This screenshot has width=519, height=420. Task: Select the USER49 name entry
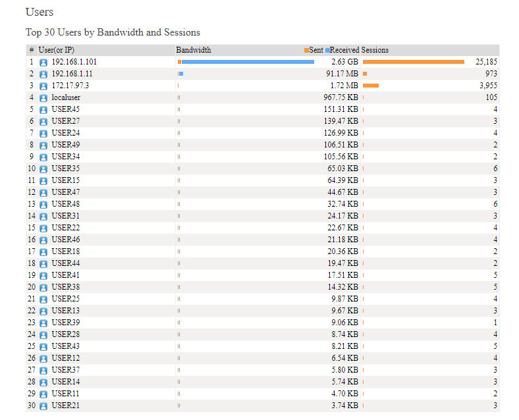pos(66,145)
